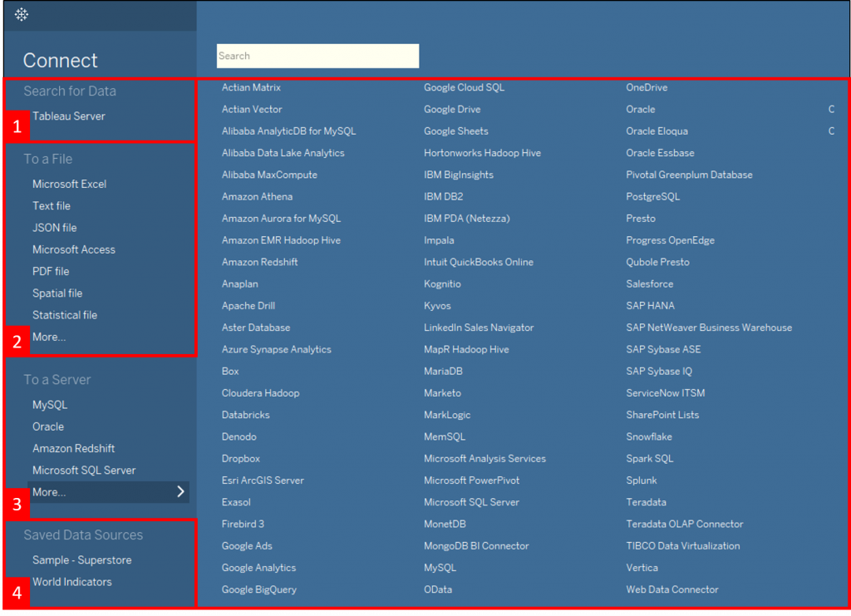Connect to Dropbox

[x=240, y=459]
